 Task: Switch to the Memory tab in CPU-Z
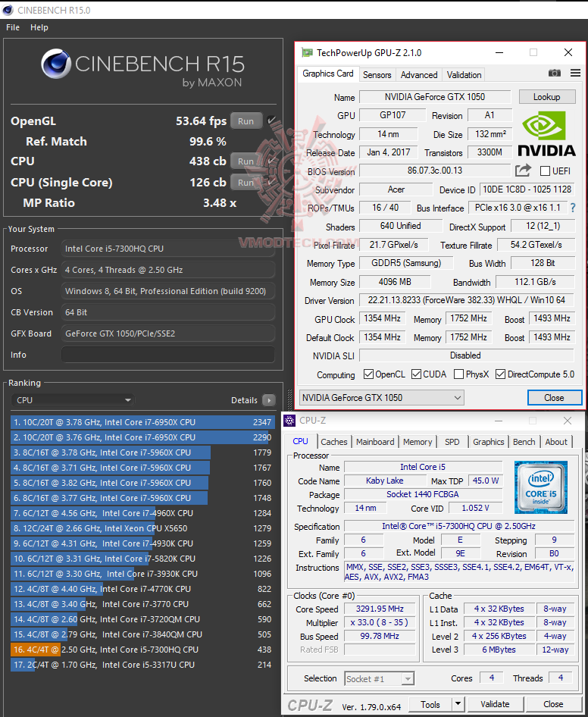pyautogui.click(x=417, y=442)
